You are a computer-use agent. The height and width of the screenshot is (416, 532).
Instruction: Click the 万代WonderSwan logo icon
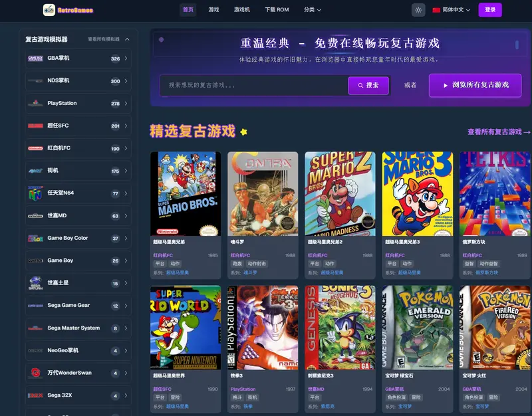pos(35,373)
